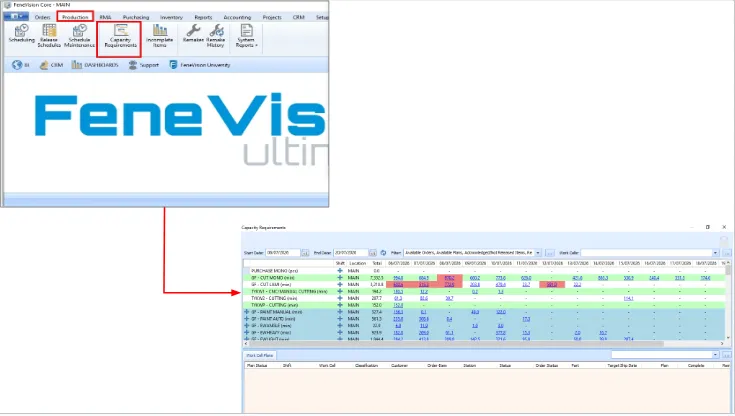The height and width of the screenshot is (416, 735).
Task: Open DASHBOARDS from the quick bar
Action: coord(95,65)
